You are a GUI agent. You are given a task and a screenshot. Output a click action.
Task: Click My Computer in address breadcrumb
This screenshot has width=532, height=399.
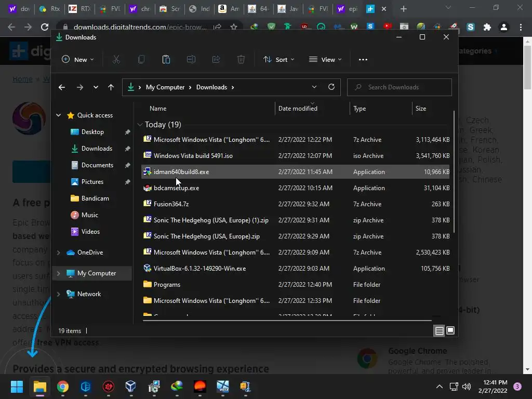(165, 87)
